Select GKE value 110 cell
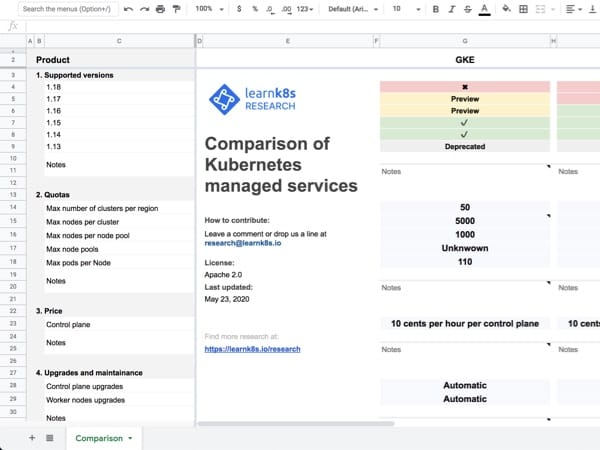The image size is (600, 450). coord(465,262)
